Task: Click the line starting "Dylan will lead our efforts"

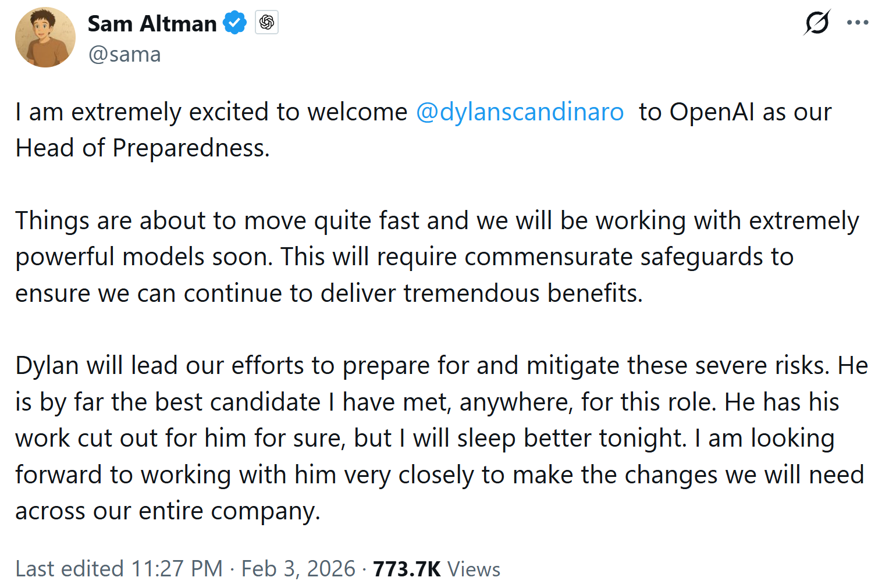Action: click(441, 365)
